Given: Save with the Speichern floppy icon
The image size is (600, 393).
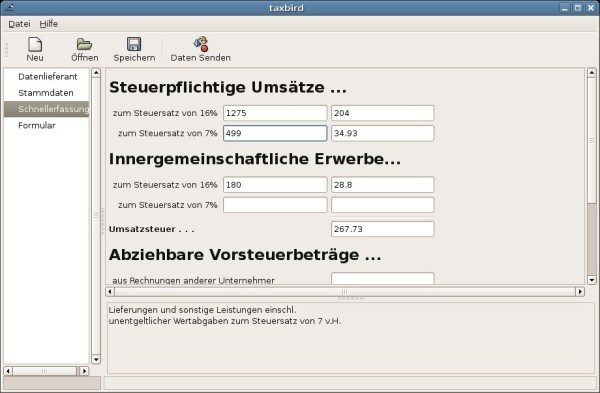Looking at the screenshot, I should 134,44.
